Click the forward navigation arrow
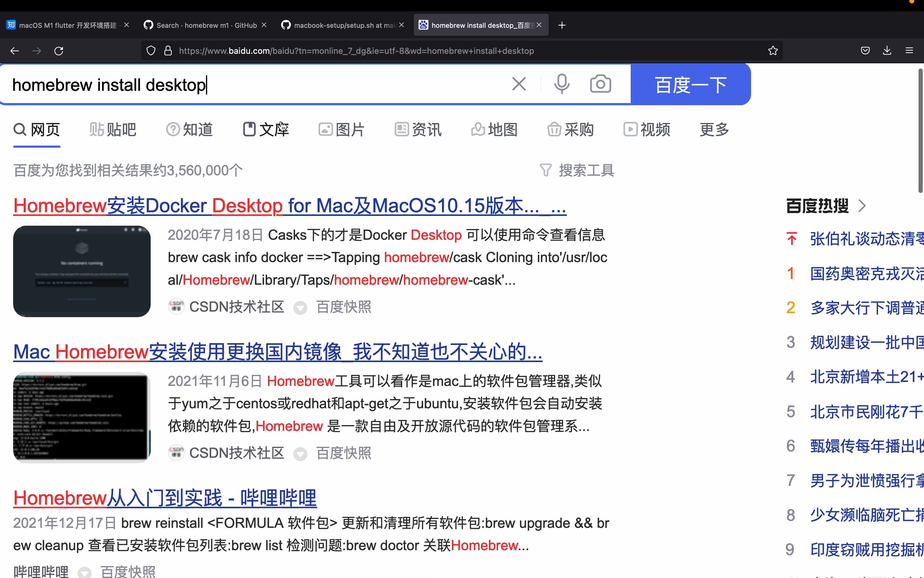 pyautogui.click(x=37, y=51)
